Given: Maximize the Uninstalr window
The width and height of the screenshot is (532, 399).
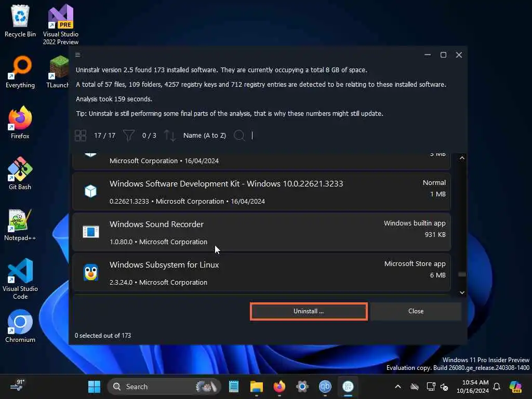Looking at the screenshot, I should 444,55.
